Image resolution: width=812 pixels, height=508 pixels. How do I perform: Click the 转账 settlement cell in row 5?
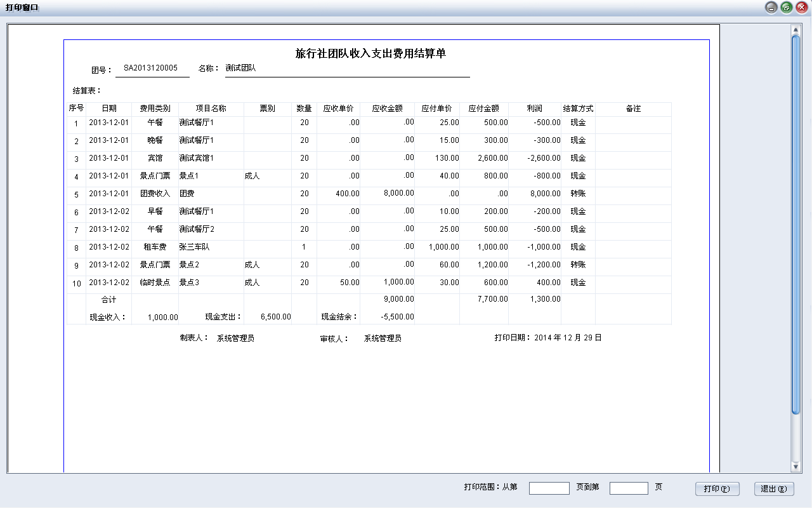pyautogui.click(x=578, y=194)
